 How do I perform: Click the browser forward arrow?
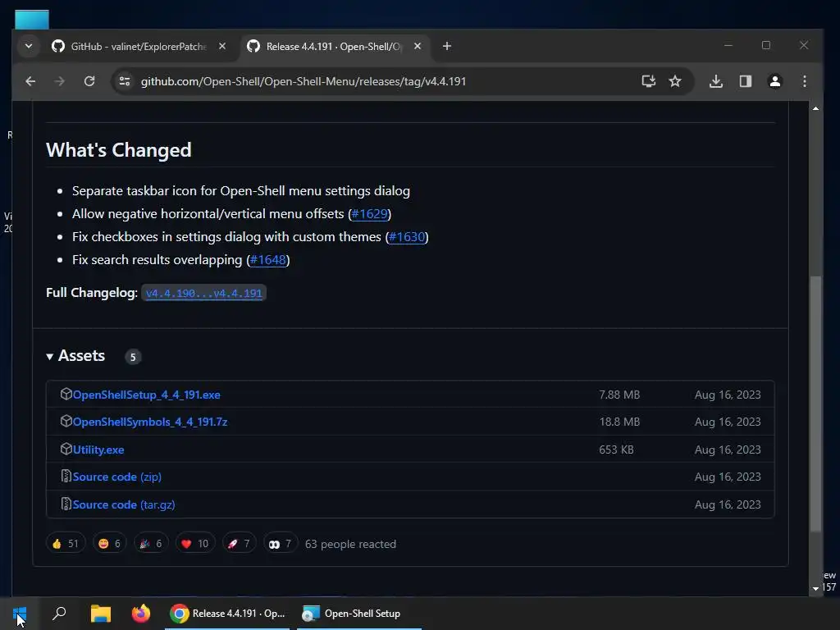click(59, 81)
